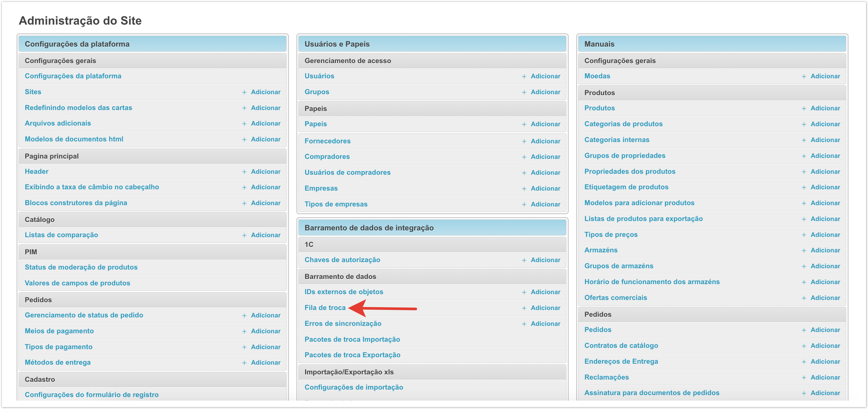Click the plus icon next to Empresas
This screenshot has width=868, height=409.
(x=524, y=189)
